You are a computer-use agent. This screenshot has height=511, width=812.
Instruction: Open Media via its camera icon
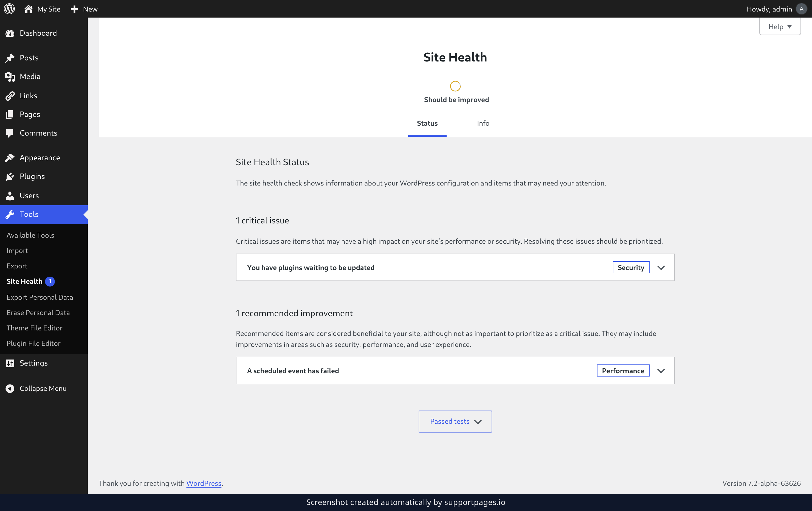[10, 77]
